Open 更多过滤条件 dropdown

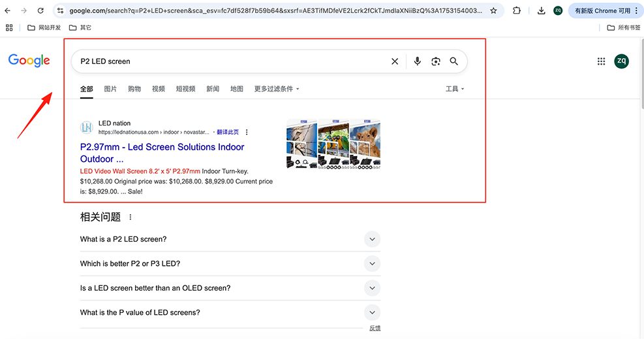click(x=277, y=89)
